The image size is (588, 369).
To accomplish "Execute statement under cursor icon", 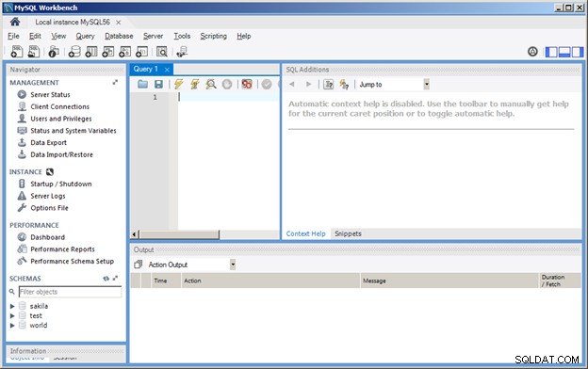I will click(195, 85).
